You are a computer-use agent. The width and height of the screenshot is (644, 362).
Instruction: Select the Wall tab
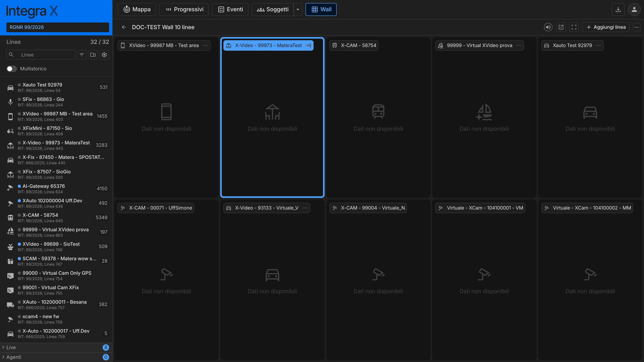click(x=321, y=9)
